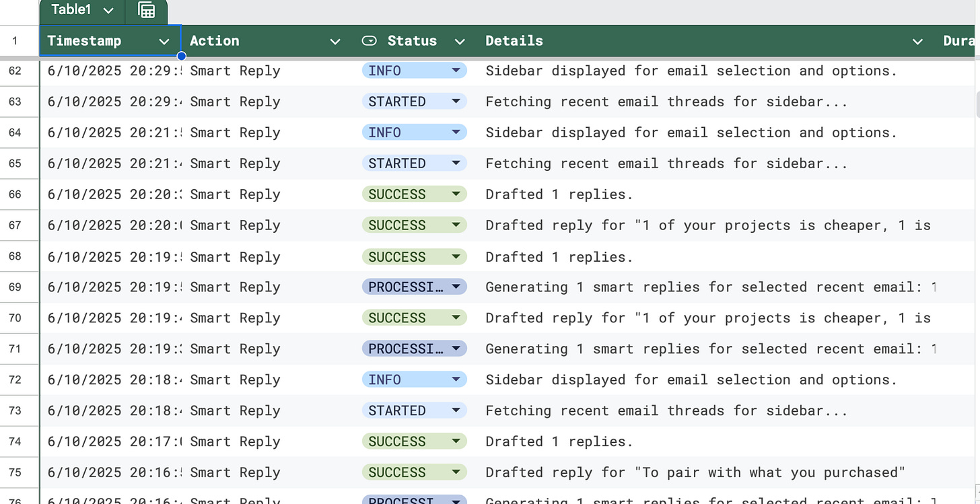The height and width of the screenshot is (504, 980).
Task: Expand the Timestamp column header dropdown
Action: point(164,41)
